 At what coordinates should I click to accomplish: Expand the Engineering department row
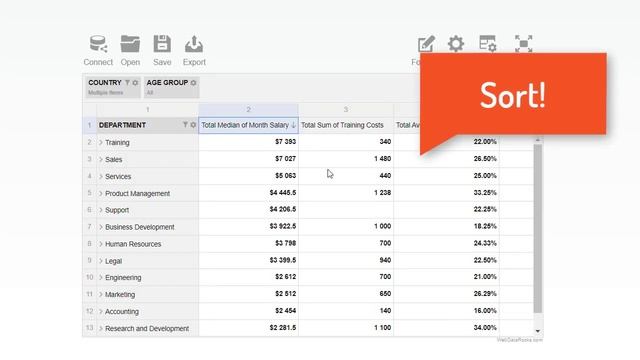point(101,278)
